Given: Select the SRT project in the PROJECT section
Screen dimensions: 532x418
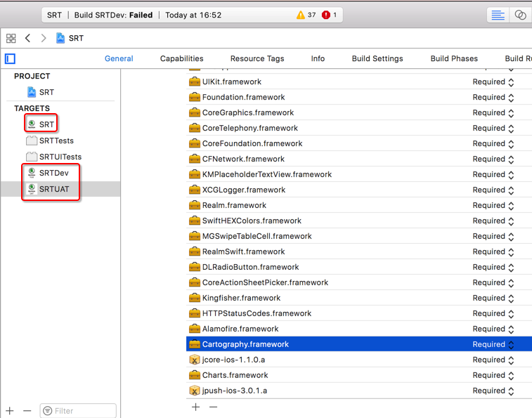Looking at the screenshot, I should click(41, 92).
